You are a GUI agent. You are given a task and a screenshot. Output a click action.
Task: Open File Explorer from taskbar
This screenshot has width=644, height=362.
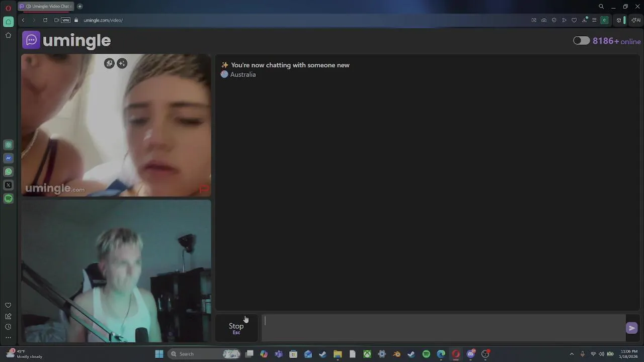click(x=338, y=354)
